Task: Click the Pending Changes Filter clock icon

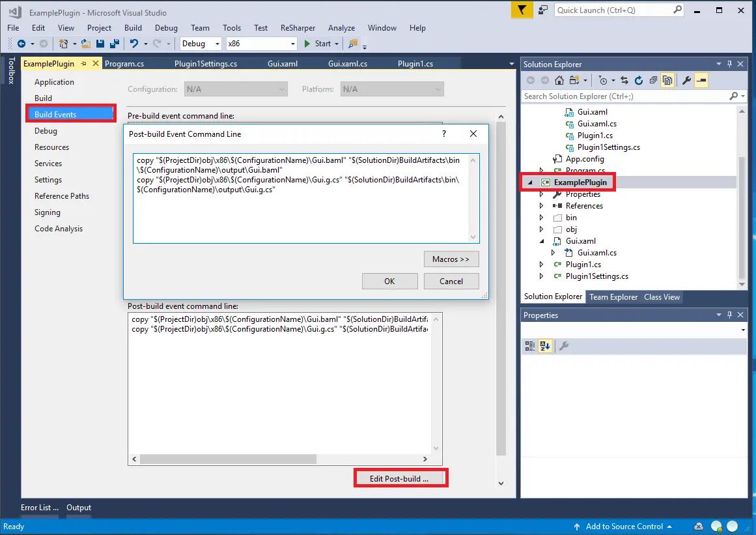Action: click(x=603, y=81)
